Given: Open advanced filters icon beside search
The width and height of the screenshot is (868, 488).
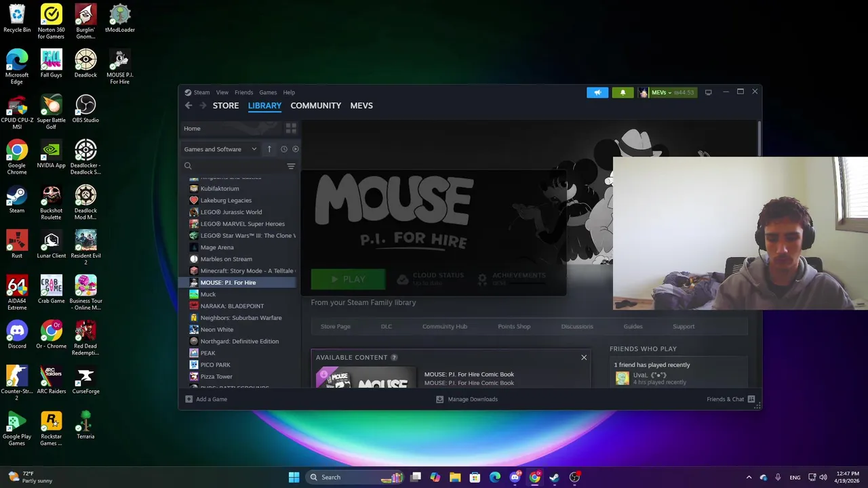Looking at the screenshot, I should click(x=291, y=166).
